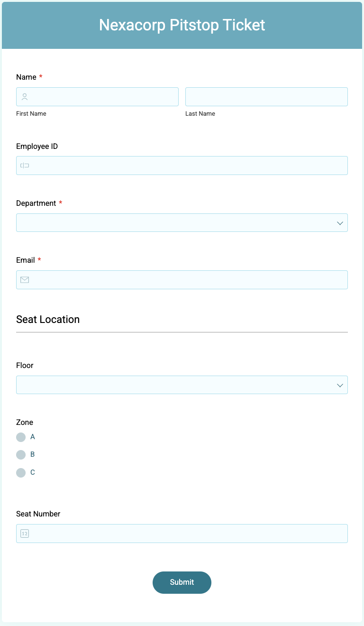Click the Floor dropdown chevron arrow

click(340, 385)
